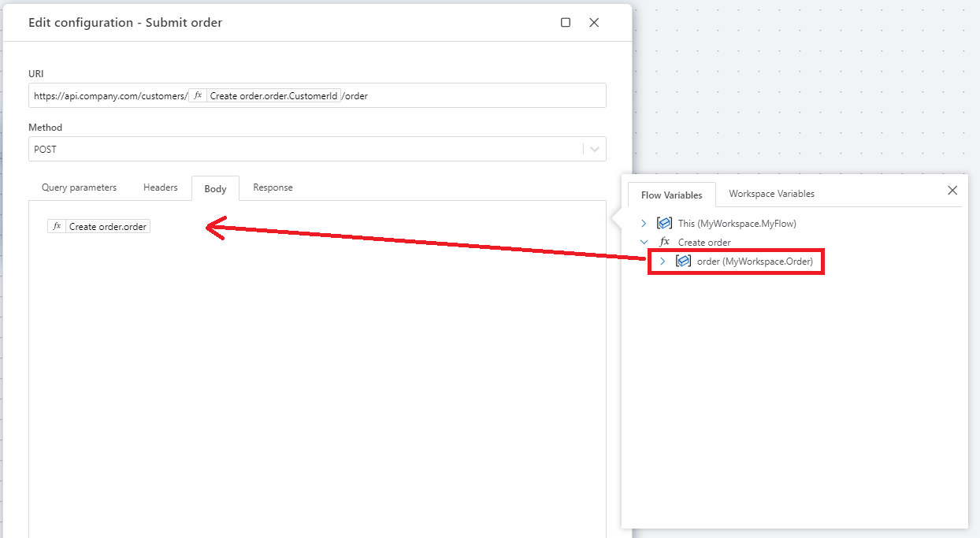Select the Flow Variables tab

click(671, 195)
